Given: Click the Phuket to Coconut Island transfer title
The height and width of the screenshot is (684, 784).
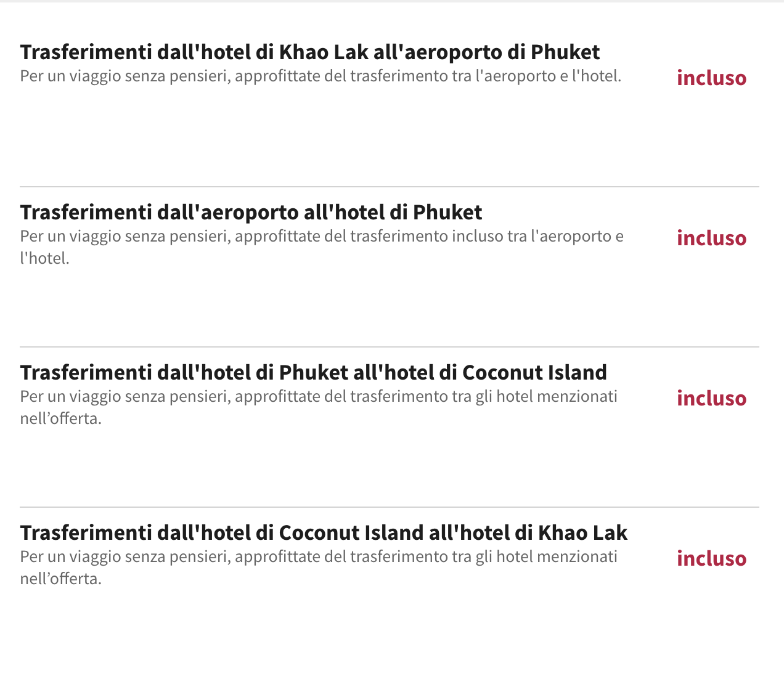Looking at the screenshot, I should coord(314,373).
